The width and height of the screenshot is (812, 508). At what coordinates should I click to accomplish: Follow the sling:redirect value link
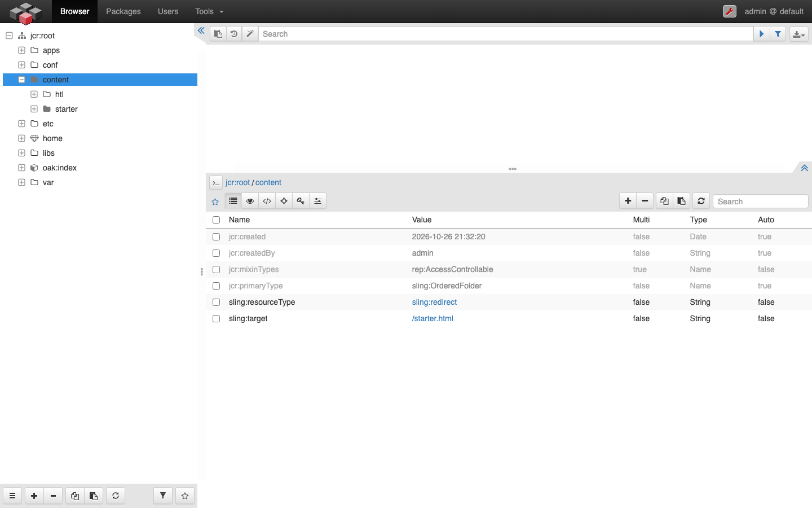click(434, 302)
